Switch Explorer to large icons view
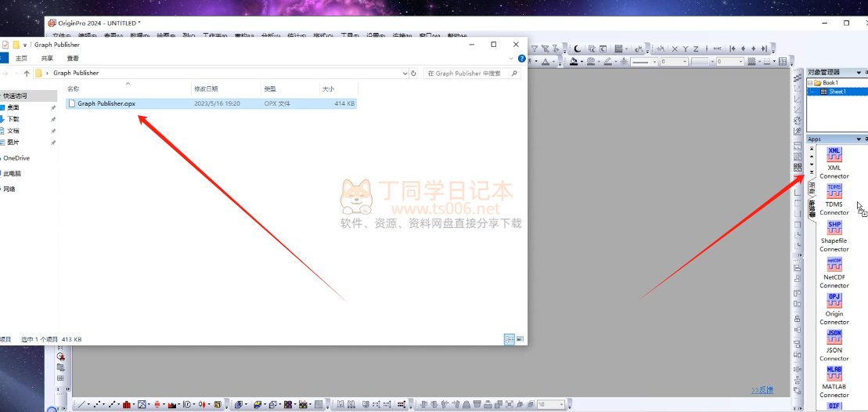The height and width of the screenshot is (412, 868). point(520,339)
